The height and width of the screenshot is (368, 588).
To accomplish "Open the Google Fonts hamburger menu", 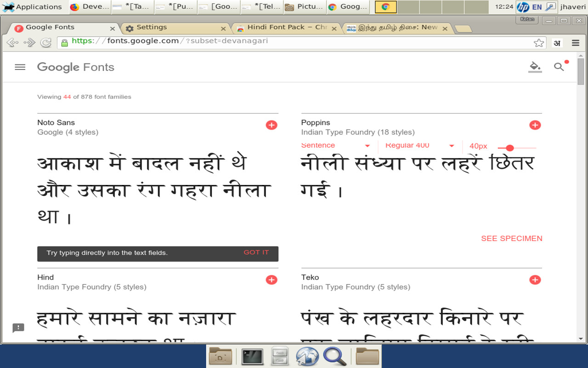I will click(20, 67).
